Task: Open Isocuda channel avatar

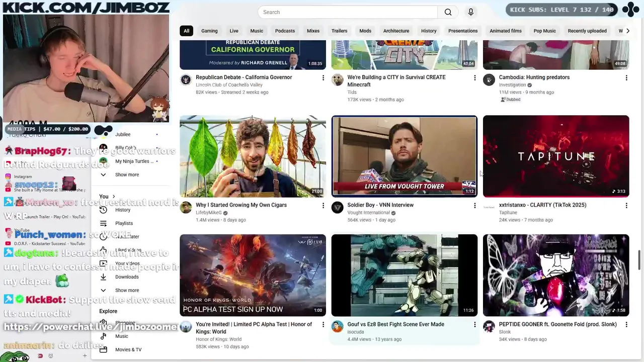Action: [338, 327]
